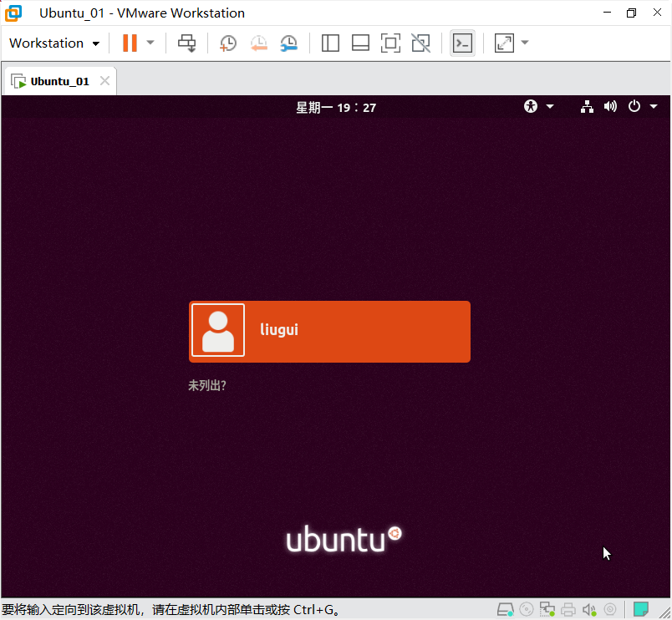Click the hard disk status icon
The image size is (672, 620).
click(x=506, y=609)
